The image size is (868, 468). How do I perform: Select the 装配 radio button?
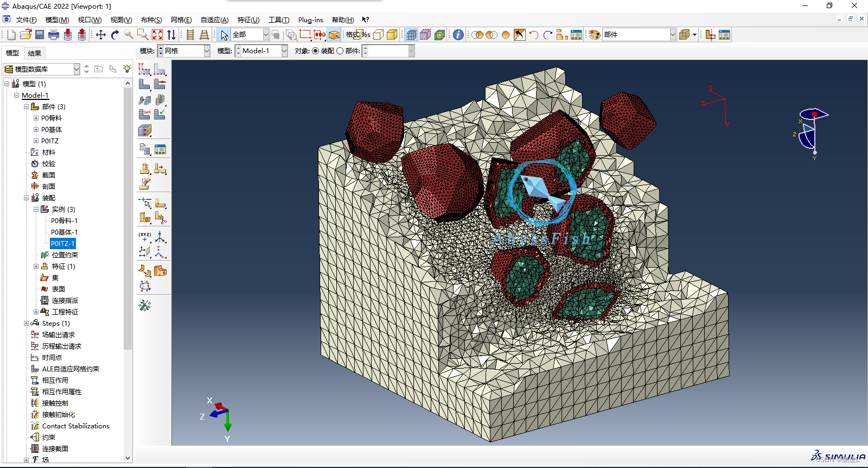coord(316,51)
